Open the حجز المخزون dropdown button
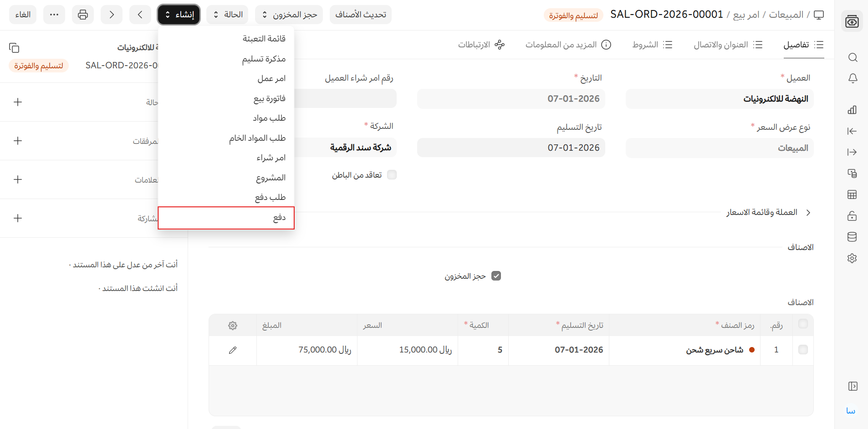This screenshot has width=868, height=429. 289,15
